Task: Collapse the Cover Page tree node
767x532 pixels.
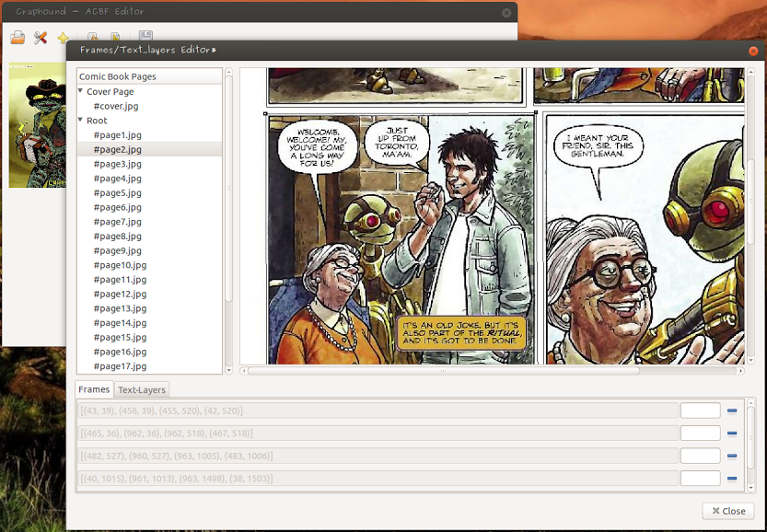Action: pos(81,91)
